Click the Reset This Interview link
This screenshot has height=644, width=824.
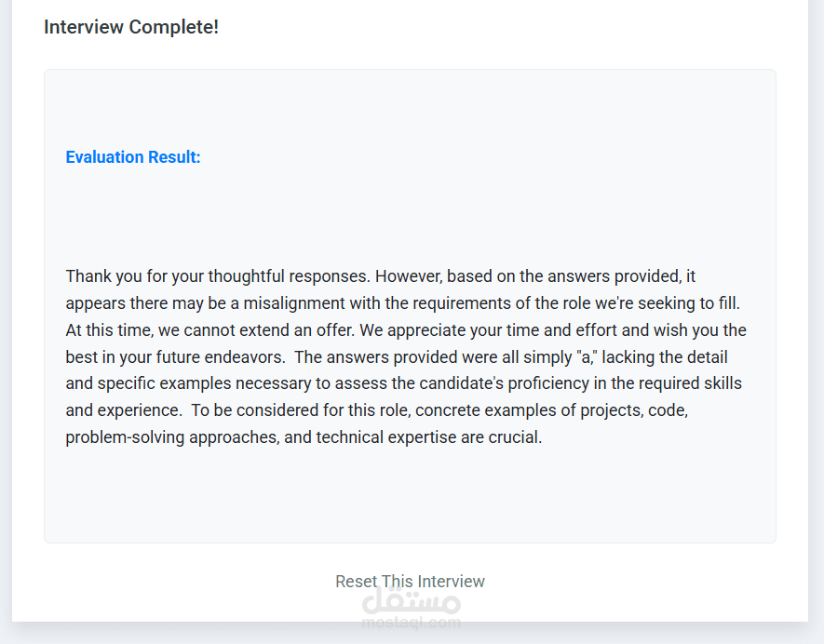click(x=410, y=582)
